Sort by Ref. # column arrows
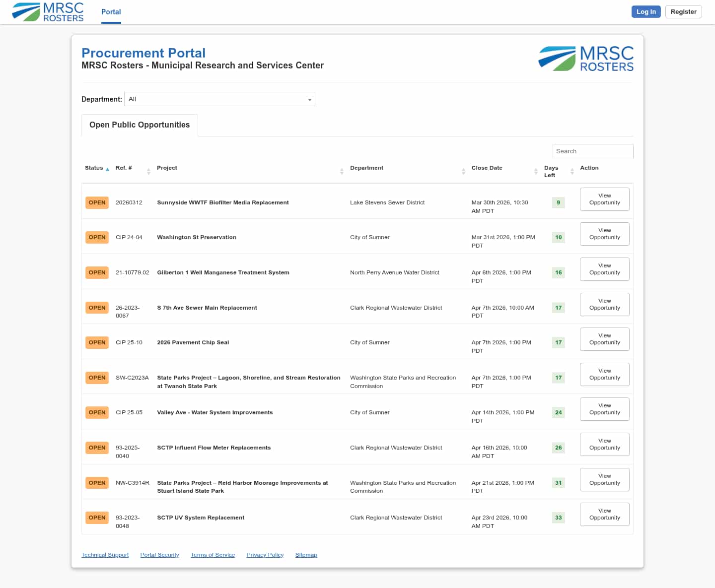 pyautogui.click(x=148, y=171)
